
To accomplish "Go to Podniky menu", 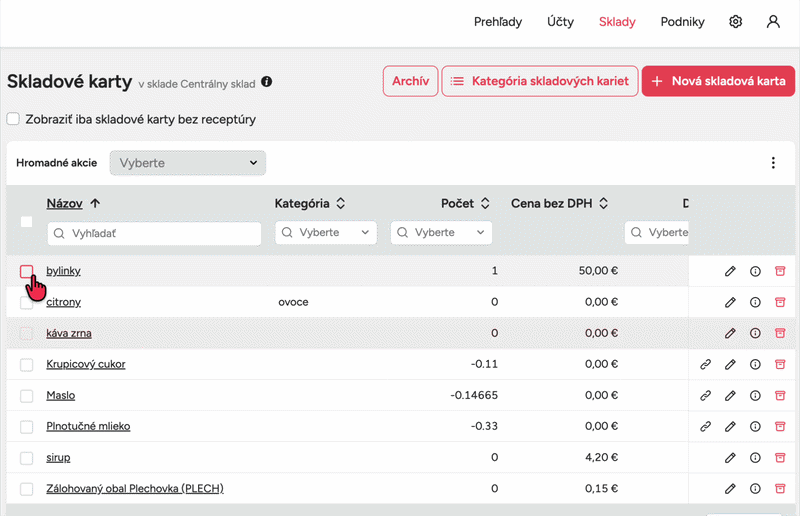I will point(682,21).
